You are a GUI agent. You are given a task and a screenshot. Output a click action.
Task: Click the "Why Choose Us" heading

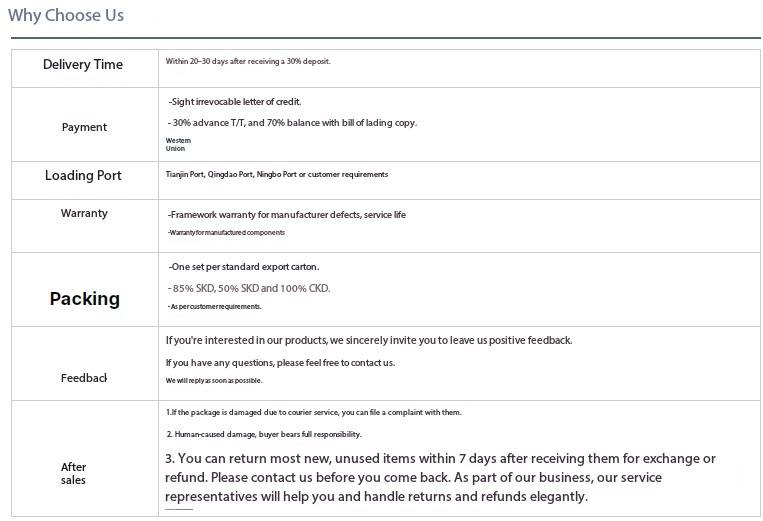[x=66, y=15]
